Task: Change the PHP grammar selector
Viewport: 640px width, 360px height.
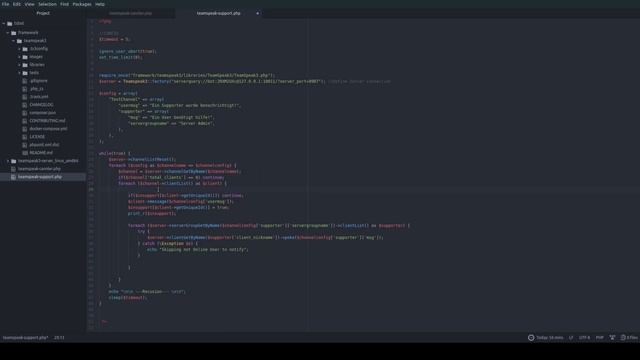Action: (x=600, y=338)
